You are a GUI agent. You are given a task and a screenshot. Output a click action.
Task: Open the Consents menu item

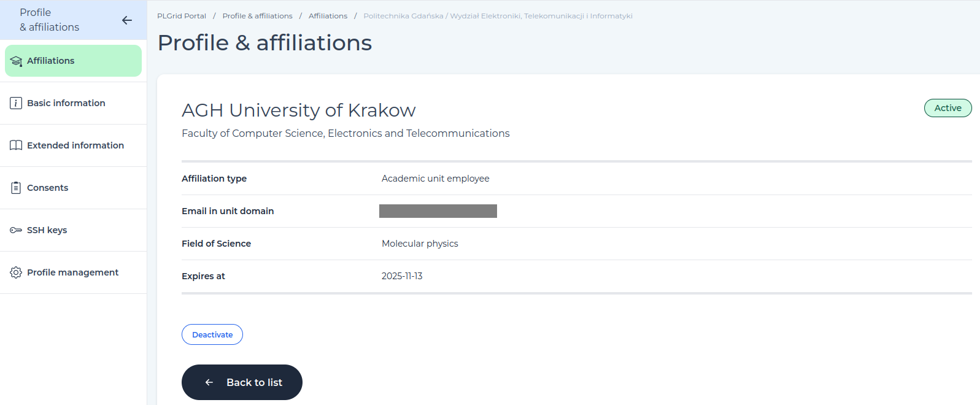(73, 188)
